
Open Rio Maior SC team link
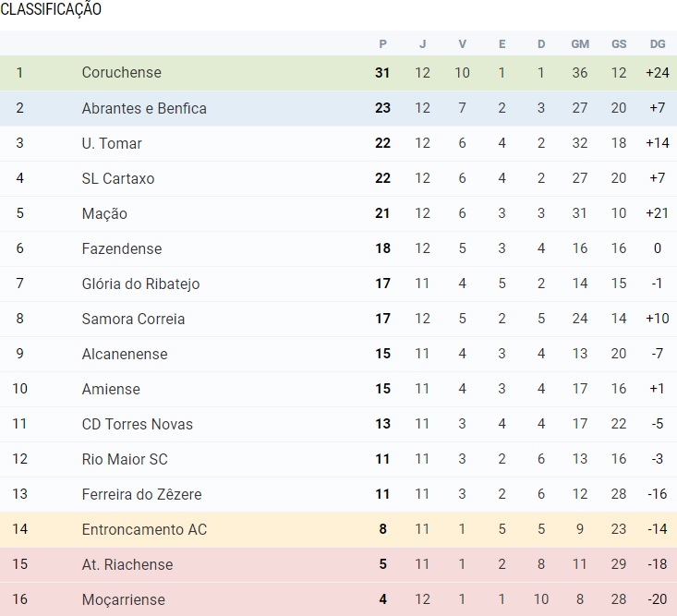click(125, 459)
